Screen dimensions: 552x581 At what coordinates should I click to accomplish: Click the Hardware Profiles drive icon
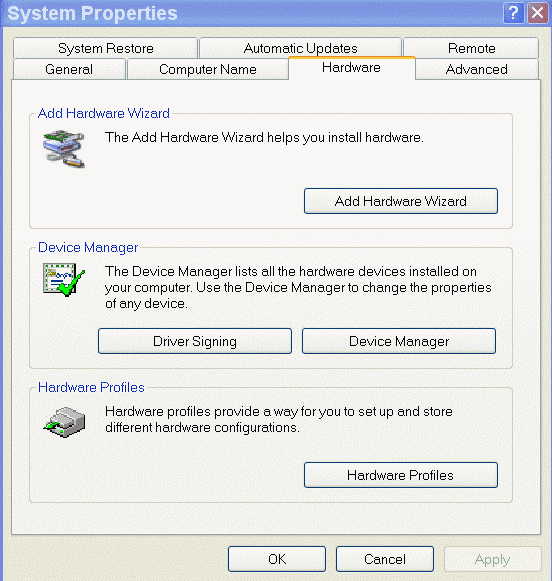click(x=64, y=422)
